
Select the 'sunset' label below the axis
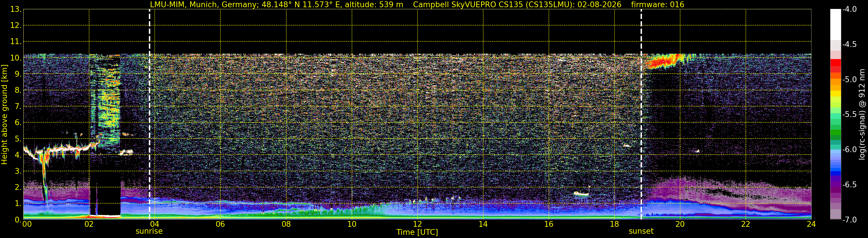click(641, 231)
